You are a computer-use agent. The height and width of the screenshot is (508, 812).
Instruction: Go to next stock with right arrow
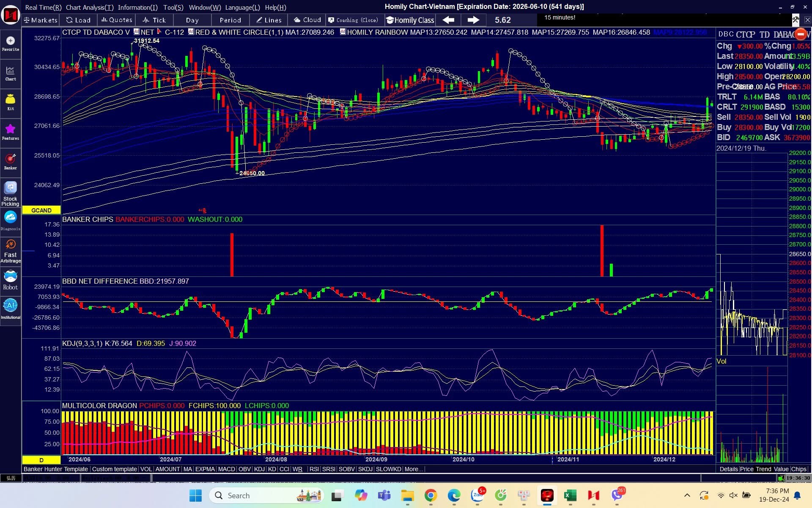(x=473, y=20)
